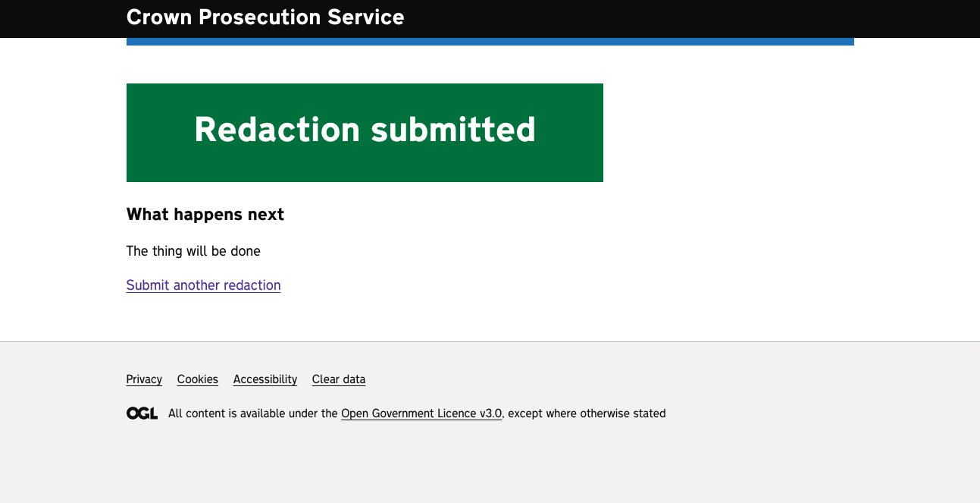
Task: Click the Submit another redaction link
Action: click(x=203, y=285)
